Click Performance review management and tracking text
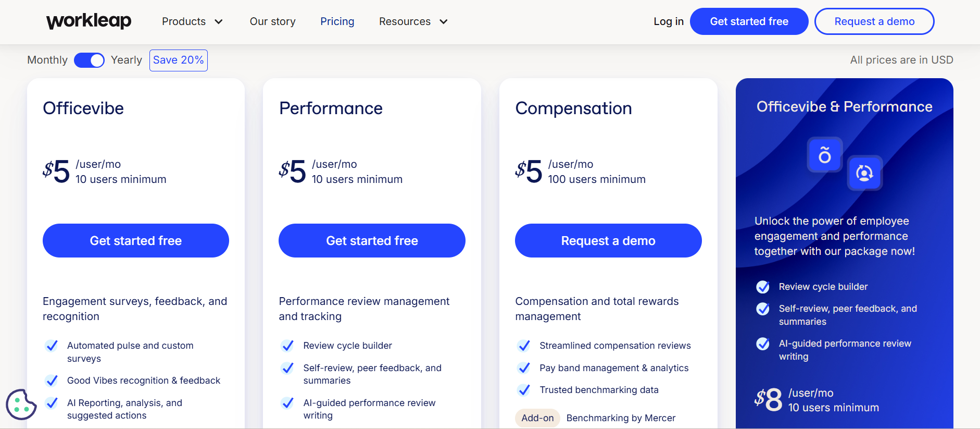Image resolution: width=980 pixels, height=429 pixels. tap(364, 309)
